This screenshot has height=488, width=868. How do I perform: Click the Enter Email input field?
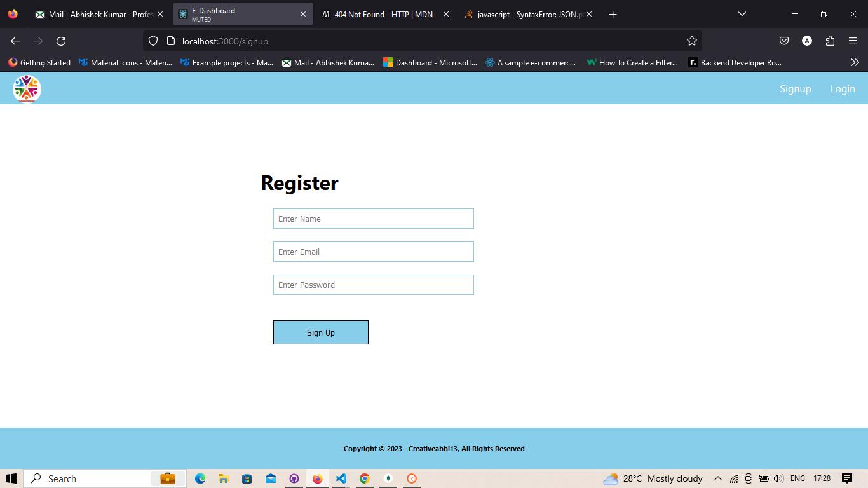pyautogui.click(x=373, y=252)
